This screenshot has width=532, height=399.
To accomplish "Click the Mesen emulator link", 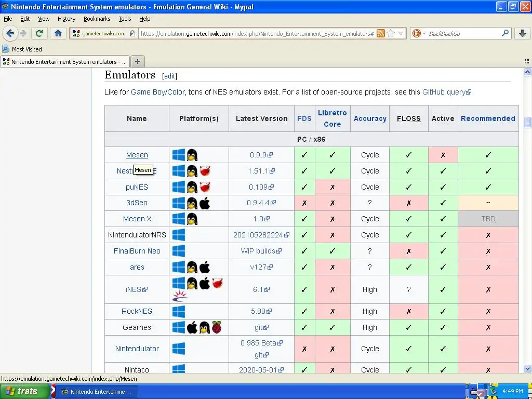I will tap(137, 155).
